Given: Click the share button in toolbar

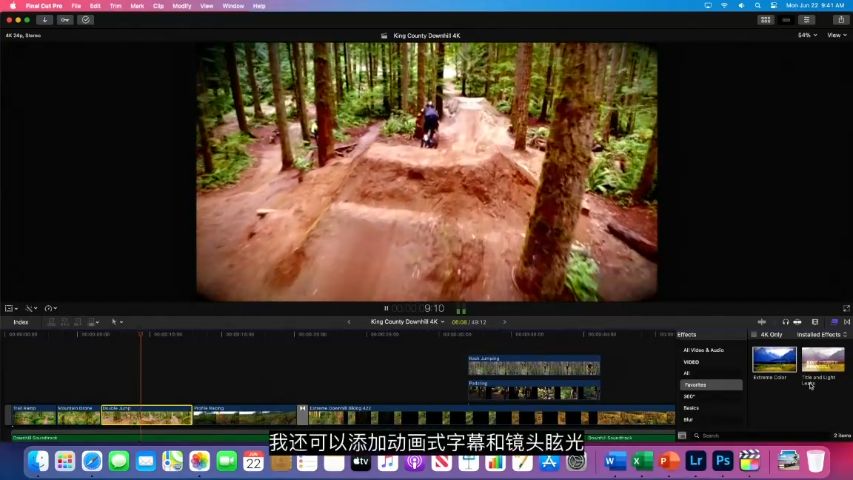Looking at the screenshot, I should (832, 19).
